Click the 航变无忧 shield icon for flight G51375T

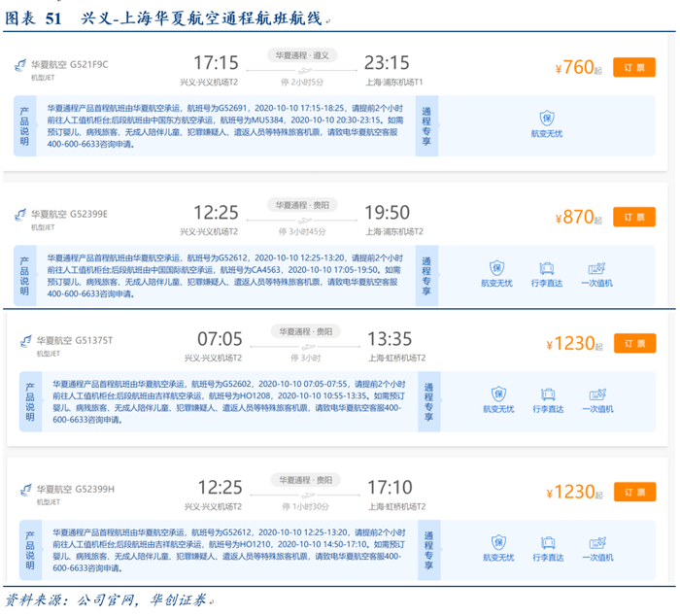(x=498, y=394)
